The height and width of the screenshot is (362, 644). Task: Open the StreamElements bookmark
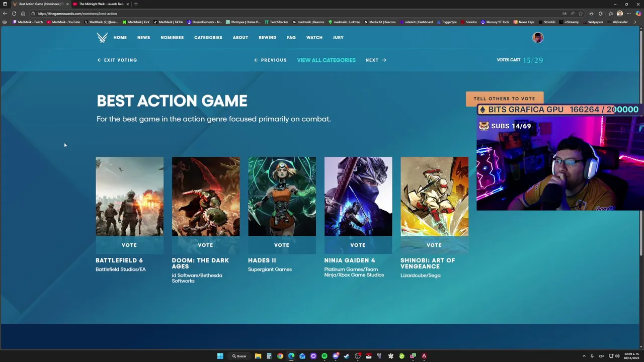pyautogui.click(x=205, y=22)
